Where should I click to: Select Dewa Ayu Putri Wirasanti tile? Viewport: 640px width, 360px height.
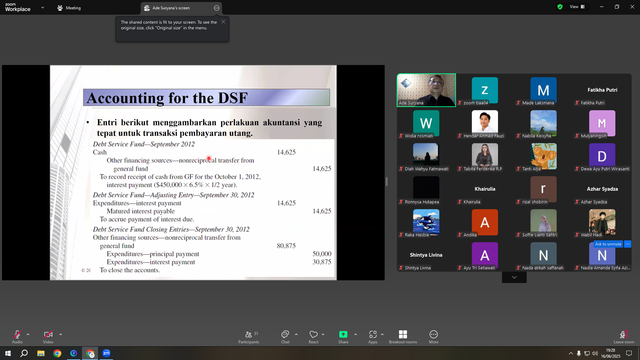point(602,156)
